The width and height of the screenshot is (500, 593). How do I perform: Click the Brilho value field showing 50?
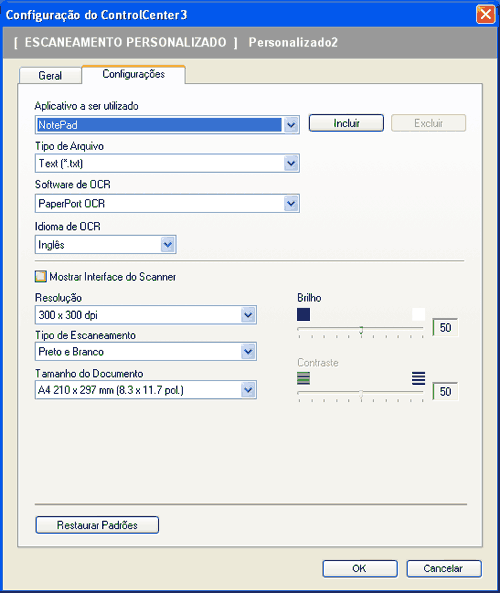(445, 327)
